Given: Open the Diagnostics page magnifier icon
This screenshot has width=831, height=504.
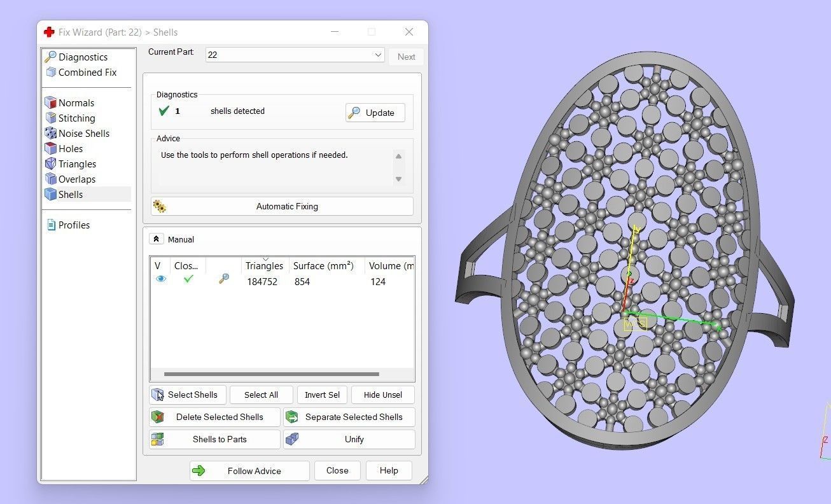Looking at the screenshot, I should tap(51, 57).
